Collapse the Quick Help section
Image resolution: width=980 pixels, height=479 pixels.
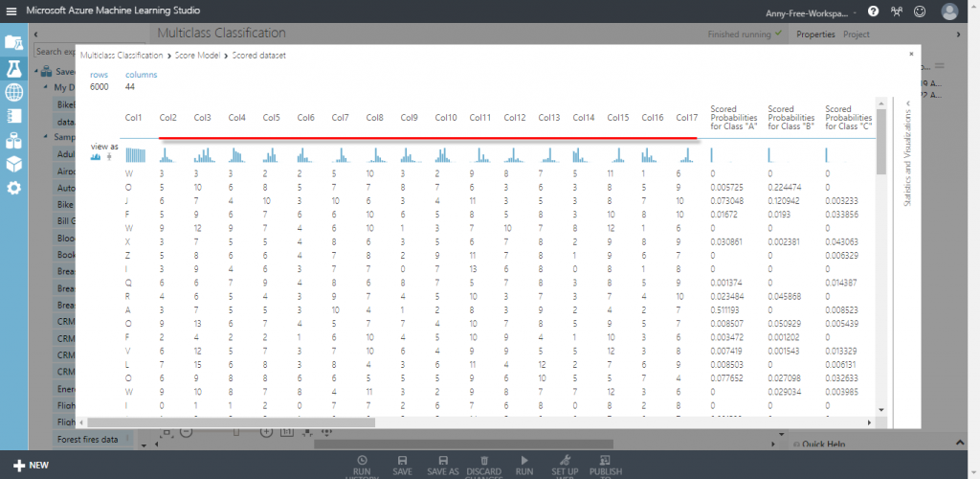961,443
